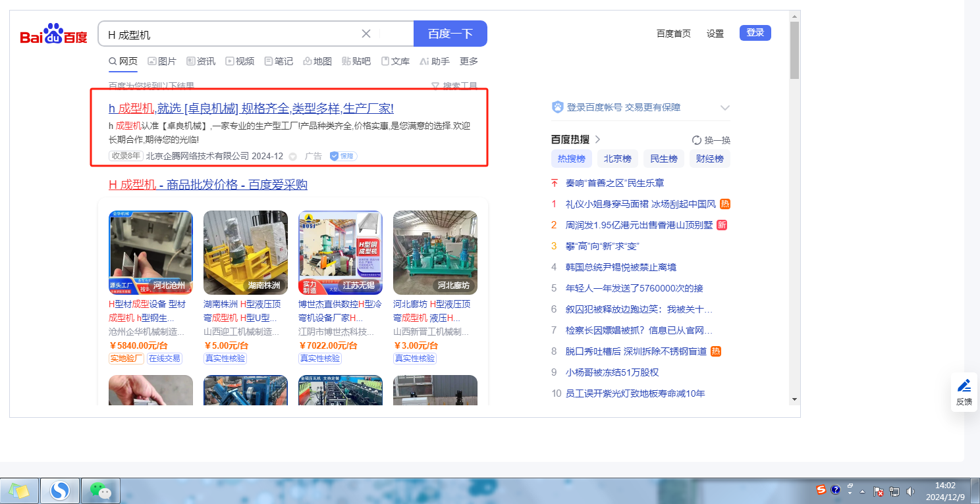This screenshot has height=504, width=980.
Task: Click the 实地验厂 tag
Action: [x=126, y=359]
